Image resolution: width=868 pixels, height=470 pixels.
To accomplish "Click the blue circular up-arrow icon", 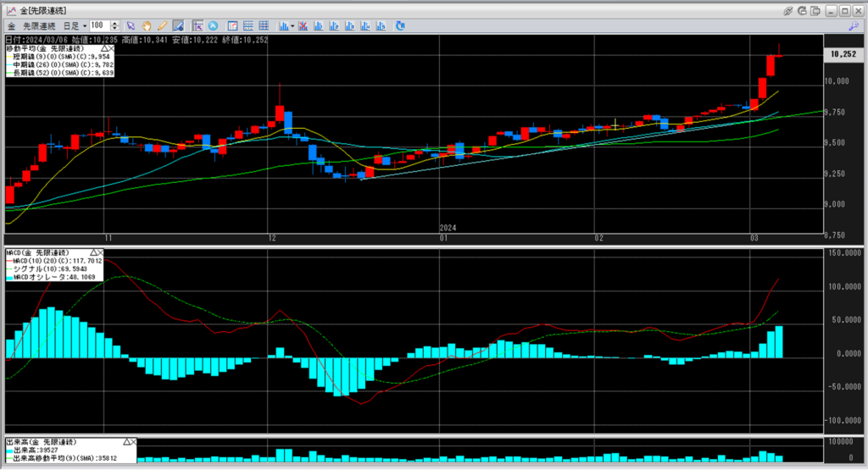I will coord(213,25).
